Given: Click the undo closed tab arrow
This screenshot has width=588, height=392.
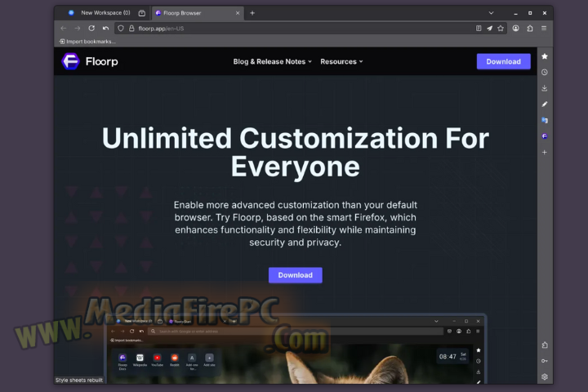Looking at the screenshot, I should point(105,28).
